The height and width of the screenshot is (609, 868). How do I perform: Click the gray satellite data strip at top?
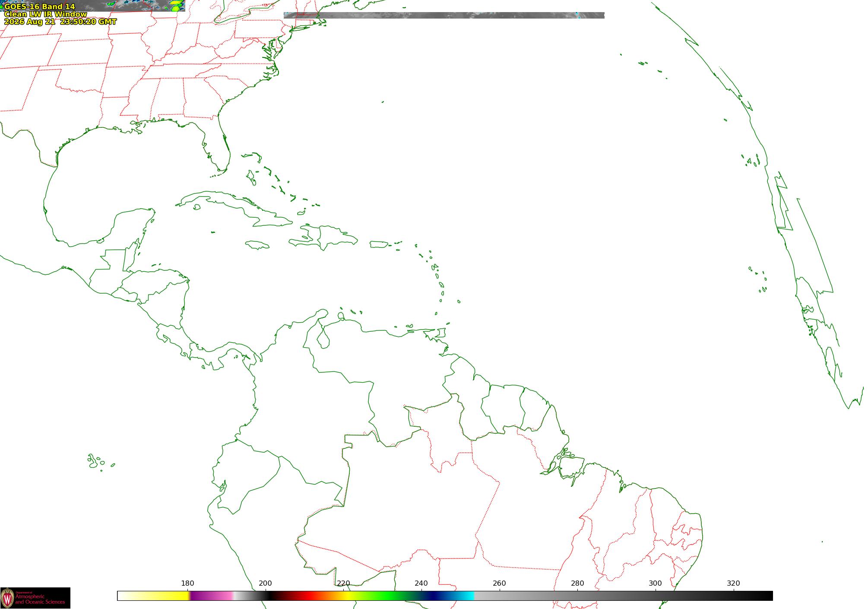click(444, 15)
